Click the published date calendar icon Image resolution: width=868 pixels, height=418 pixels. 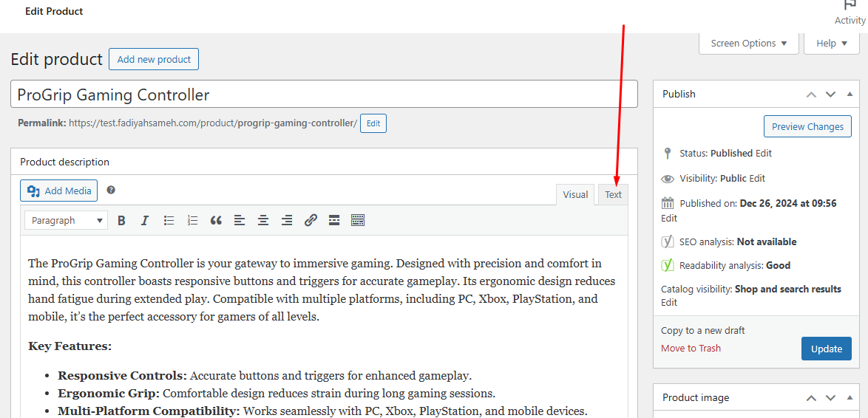(668, 203)
